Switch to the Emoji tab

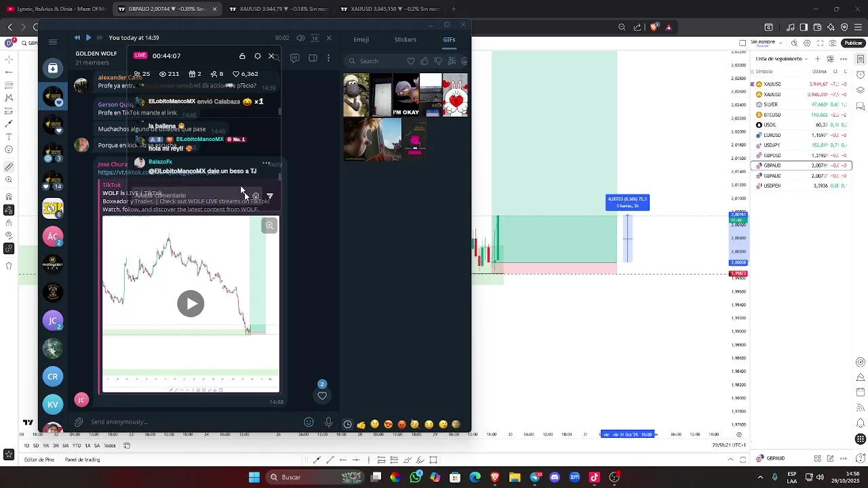(361, 39)
